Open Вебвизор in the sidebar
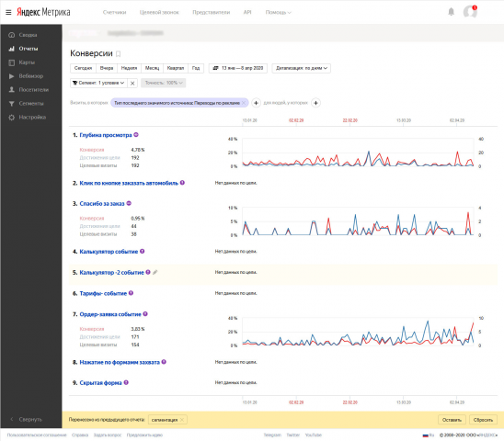 tap(31, 76)
